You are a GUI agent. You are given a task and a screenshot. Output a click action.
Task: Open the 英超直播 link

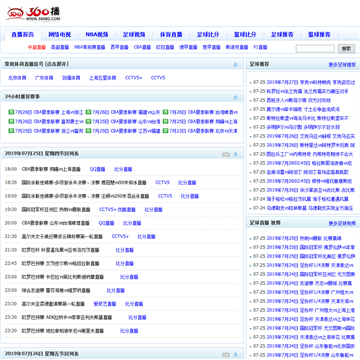(x=60, y=47)
